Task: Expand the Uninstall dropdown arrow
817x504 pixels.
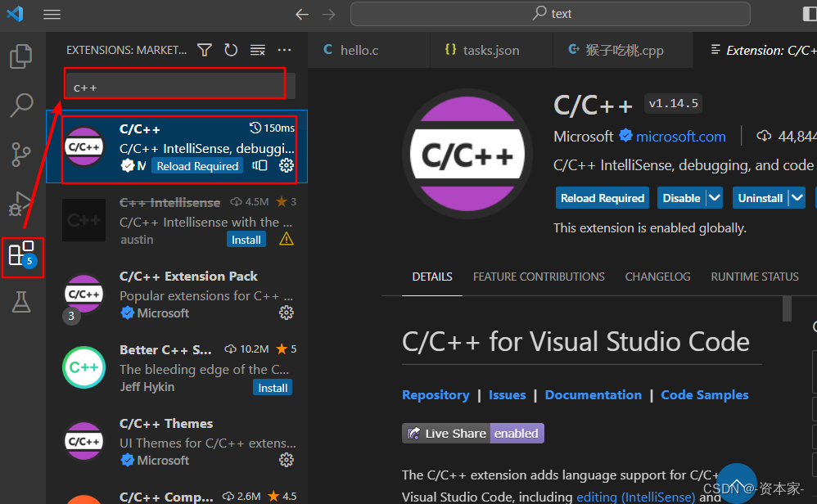Action: [797, 198]
